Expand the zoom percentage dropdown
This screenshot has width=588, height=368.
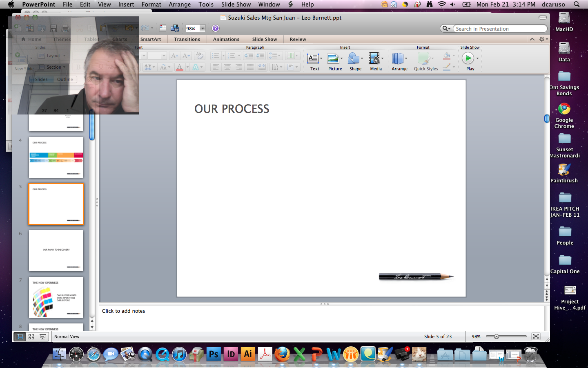203,28
